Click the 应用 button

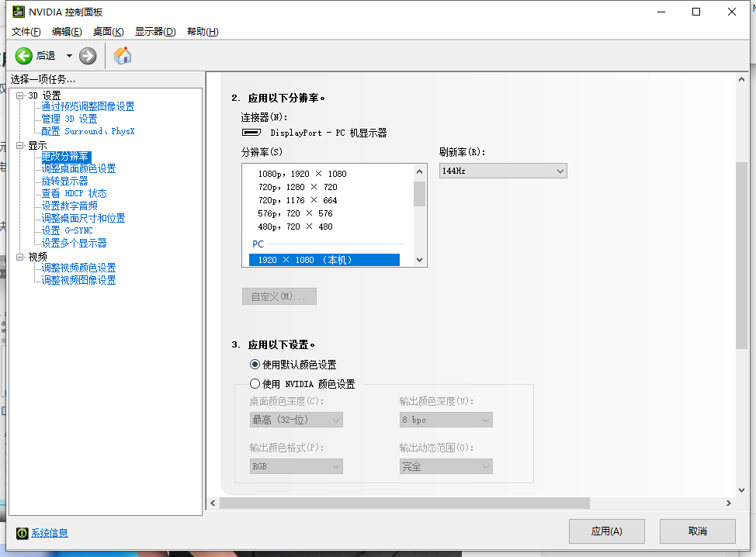pyautogui.click(x=606, y=531)
